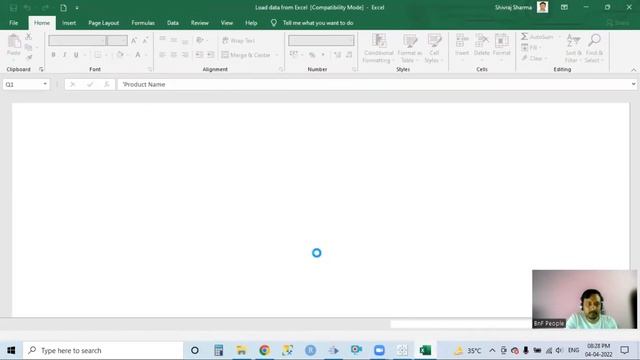Switch to the Review tab

(200, 23)
